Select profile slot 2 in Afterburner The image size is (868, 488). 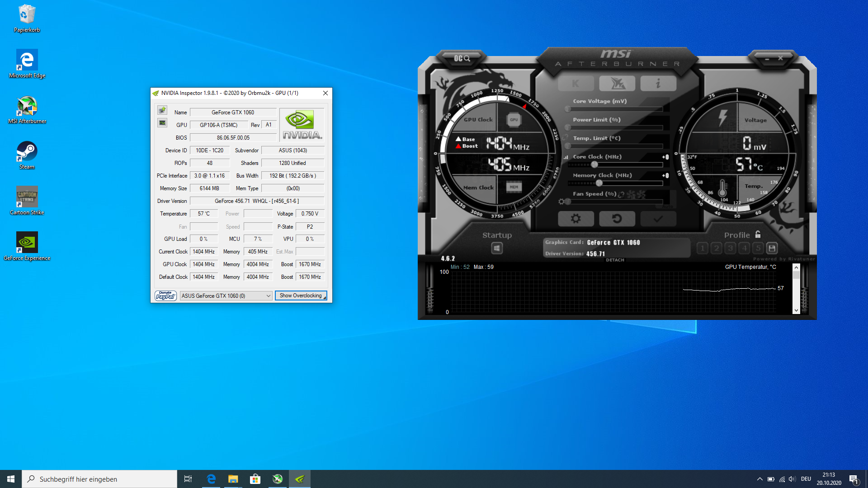pyautogui.click(x=716, y=248)
